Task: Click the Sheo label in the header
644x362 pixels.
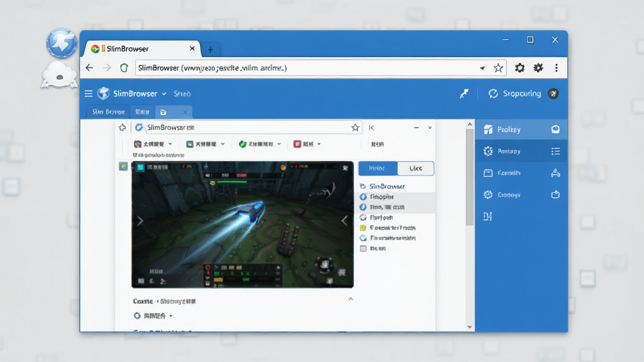Action: coord(182,94)
